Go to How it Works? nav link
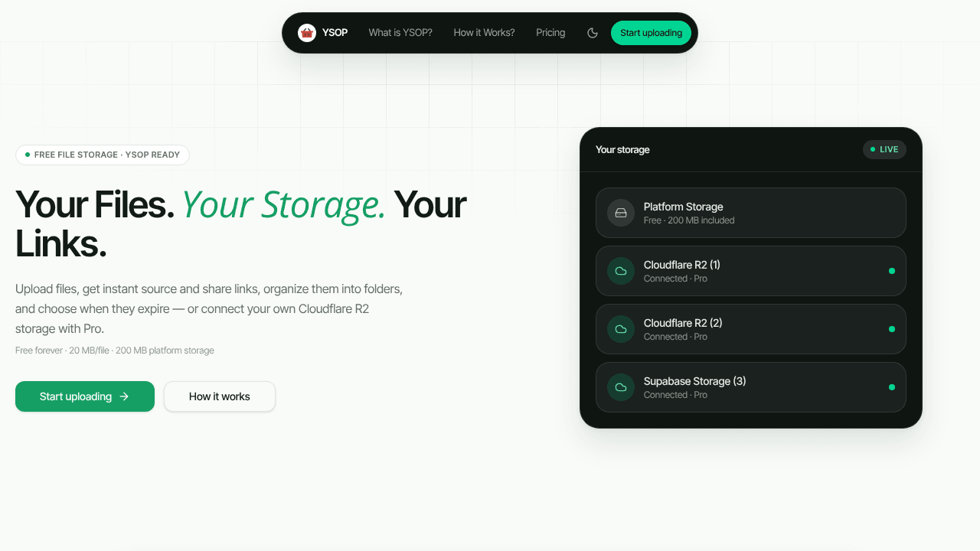Viewport: 980px width, 551px height. [484, 33]
